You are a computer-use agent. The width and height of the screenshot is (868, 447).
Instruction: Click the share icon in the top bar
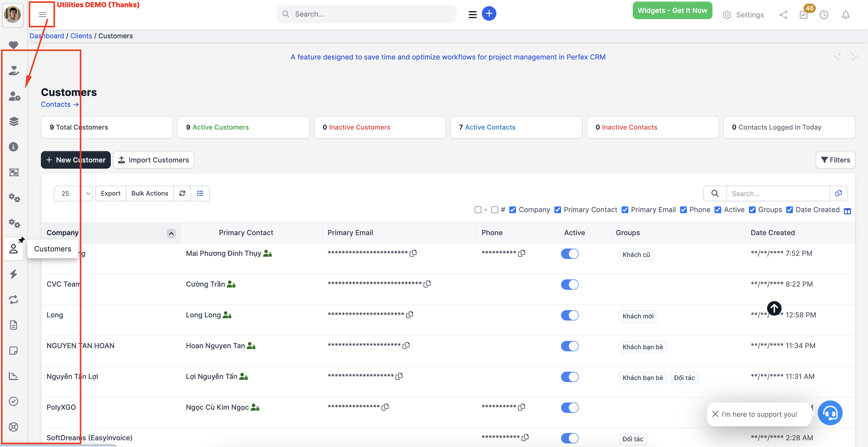[x=783, y=15]
